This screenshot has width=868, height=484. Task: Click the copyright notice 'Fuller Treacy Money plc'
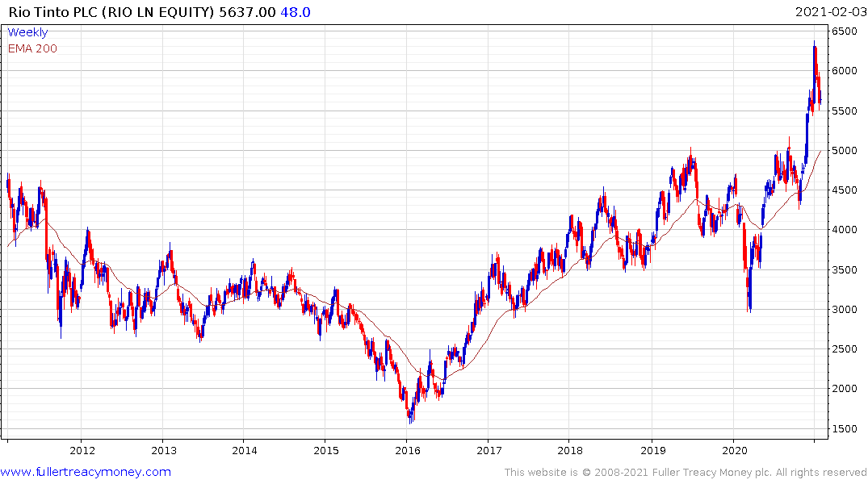click(x=711, y=473)
